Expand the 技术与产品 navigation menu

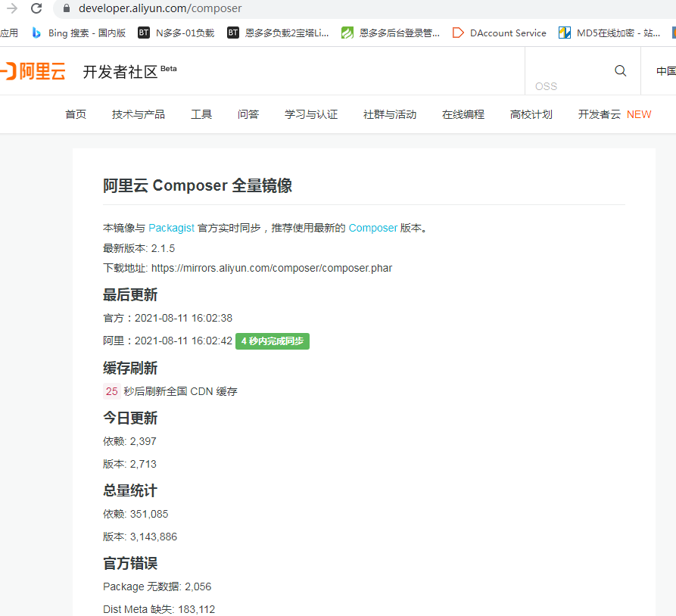[139, 114]
